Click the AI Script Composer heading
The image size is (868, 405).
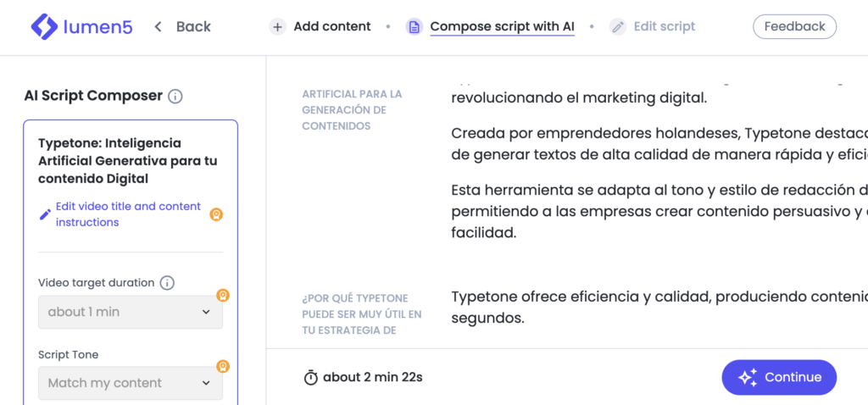click(x=93, y=97)
